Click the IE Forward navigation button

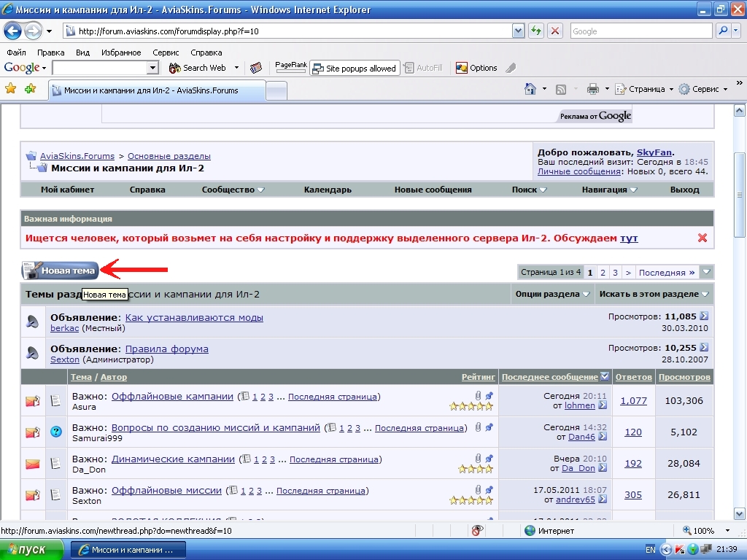[x=33, y=31]
